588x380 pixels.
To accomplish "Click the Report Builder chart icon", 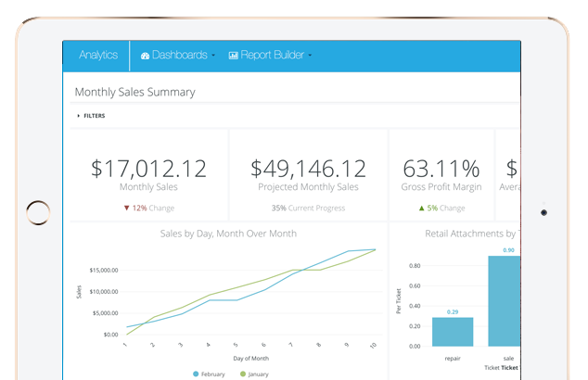I will (233, 56).
